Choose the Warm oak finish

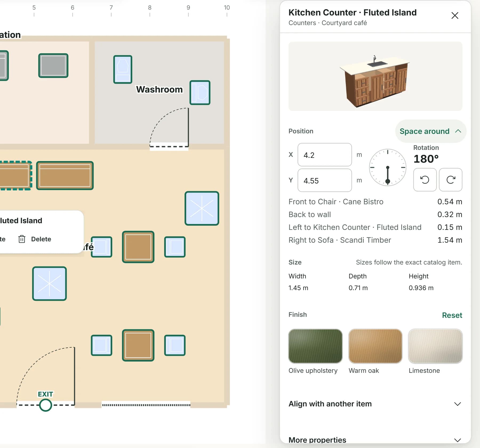[375, 346]
